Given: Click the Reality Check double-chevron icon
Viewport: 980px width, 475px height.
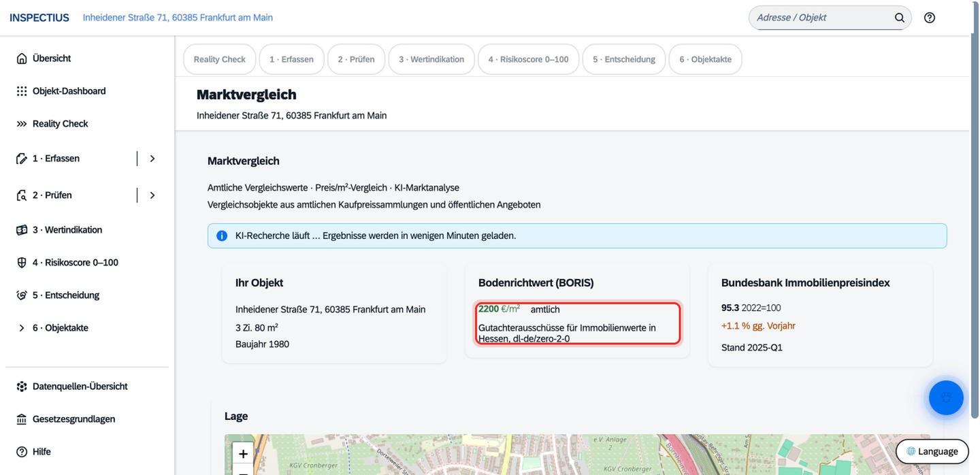Looking at the screenshot, I should (x=22, y=124).
